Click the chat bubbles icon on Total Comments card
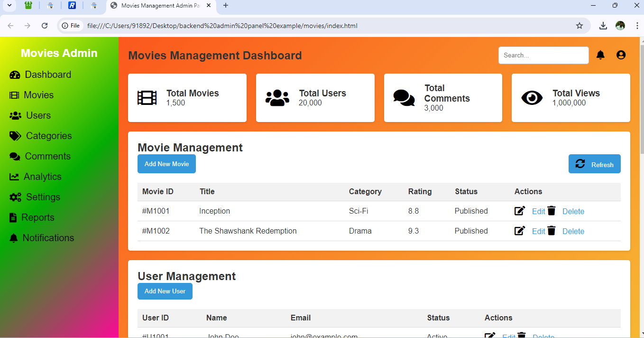This screenshot has width=644, height=338. pos(404,98)
